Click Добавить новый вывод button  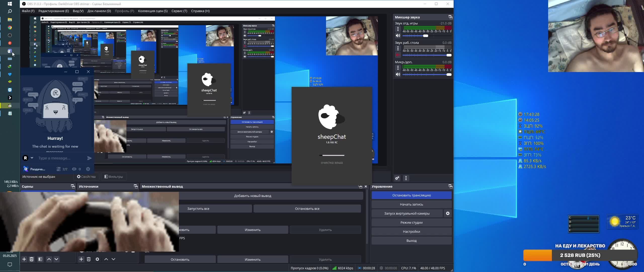pyautogui.click(x=252, y=196)
